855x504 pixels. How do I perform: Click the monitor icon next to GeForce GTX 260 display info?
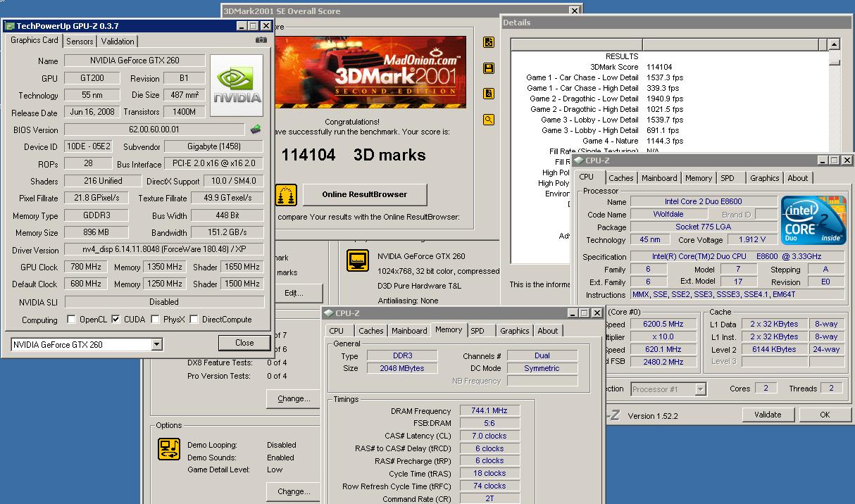[x=358, y=260]
